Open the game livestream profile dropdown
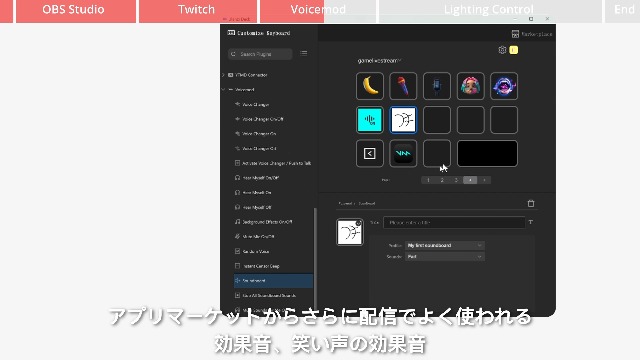 tap(379, 61)
